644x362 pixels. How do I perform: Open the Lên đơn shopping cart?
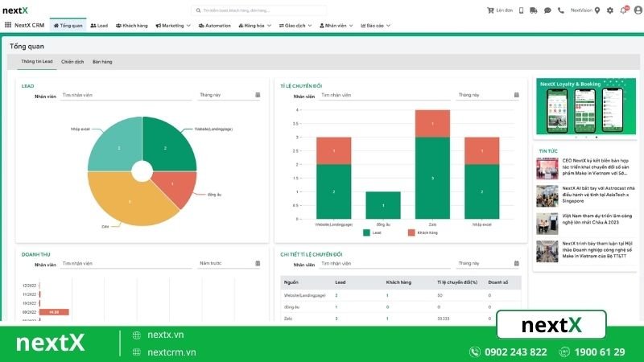[500, 10]
